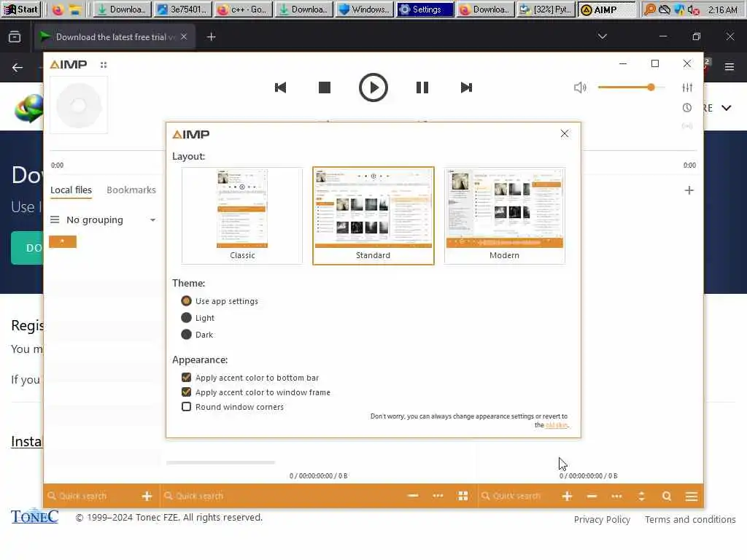Stop playback with the stop button
The height and width of the screenshot is (560, 747).
pyautogui.click(x=325, y=87)
